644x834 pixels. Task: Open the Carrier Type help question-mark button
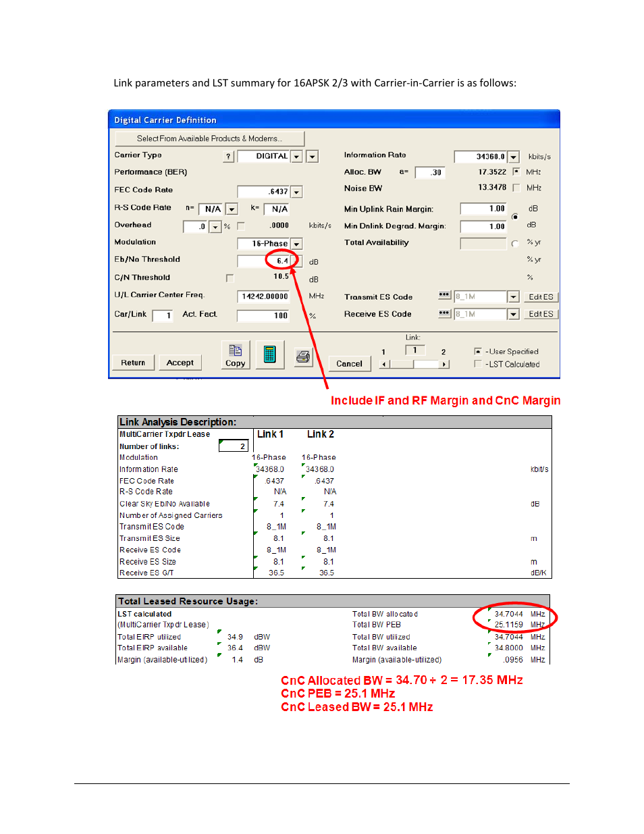229,157
